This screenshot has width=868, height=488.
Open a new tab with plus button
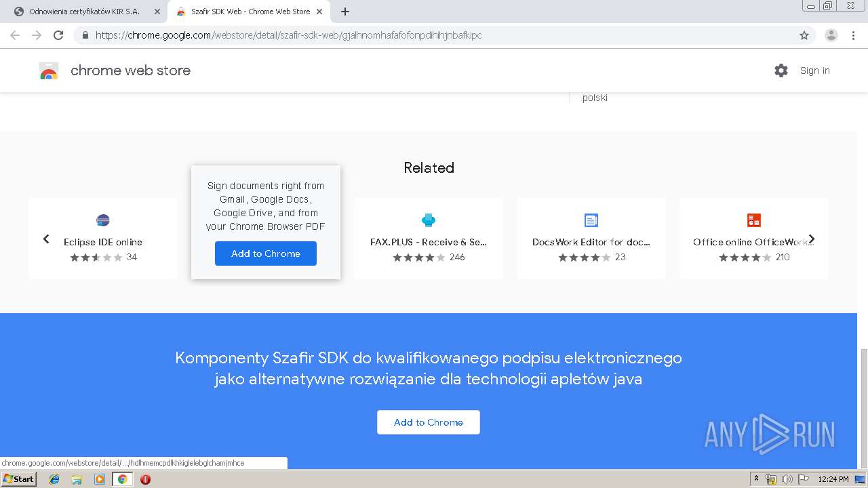pyautogui.click(x=345, y=12)
